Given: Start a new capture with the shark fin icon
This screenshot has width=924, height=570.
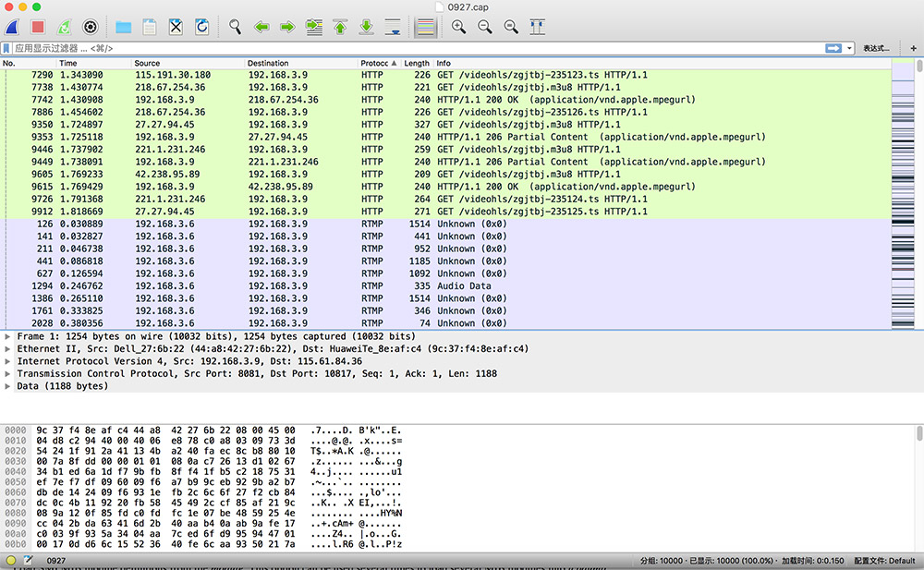Looking at the screenshot, I should pyautogui.click(x=12, y=27).
